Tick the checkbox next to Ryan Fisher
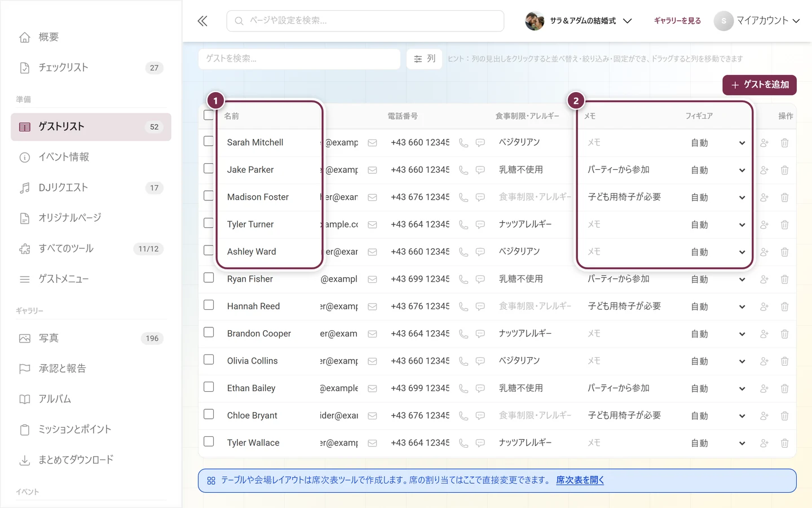812x508 pixels. tap(209, 278)
